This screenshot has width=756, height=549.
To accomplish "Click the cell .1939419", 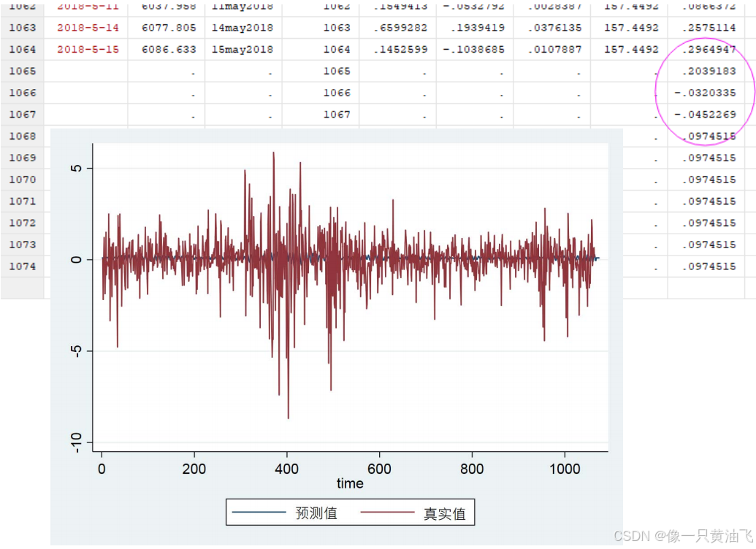I will click(x=477, y=28).
